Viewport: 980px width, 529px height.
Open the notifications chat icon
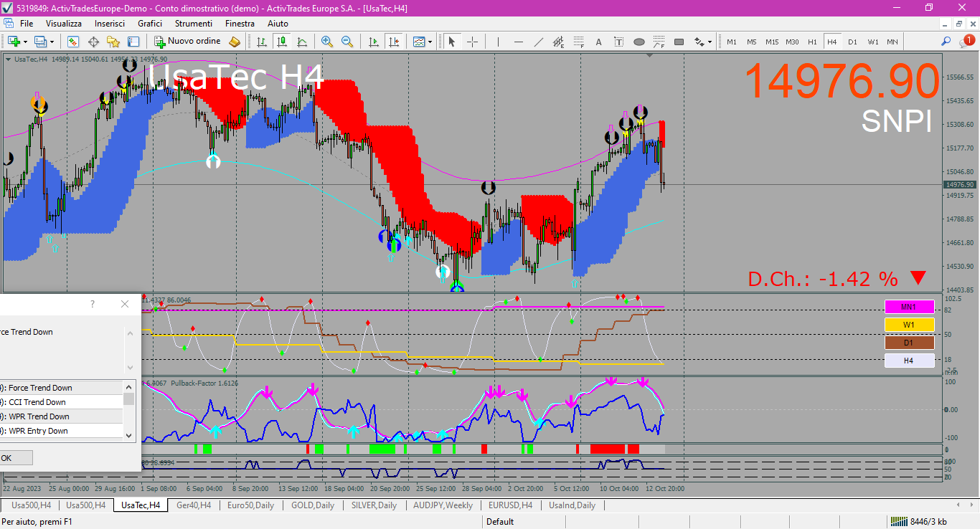pyautogui.click(x=966, y=42)
